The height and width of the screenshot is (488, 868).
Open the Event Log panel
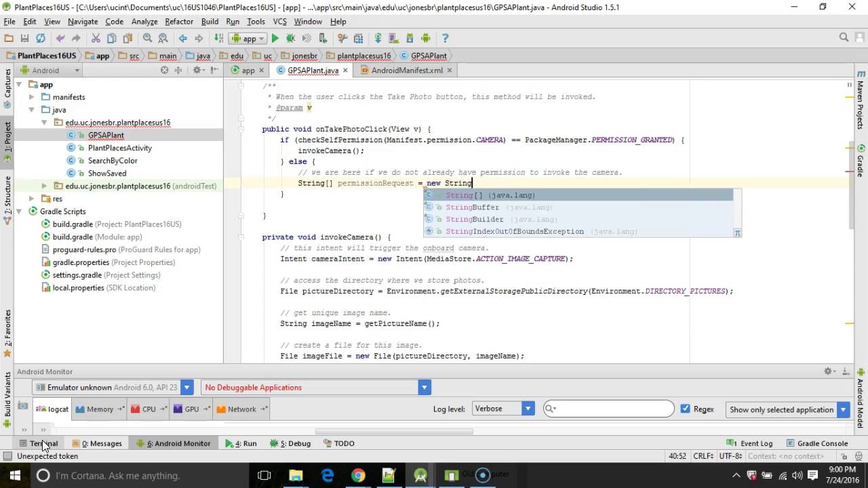pos(749,443)
